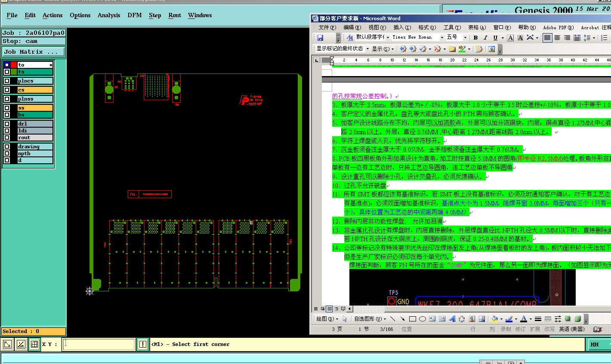The image size is (611, 364).
Task: Open the Times New Roman font dropdown
Action: pos(441,38)
